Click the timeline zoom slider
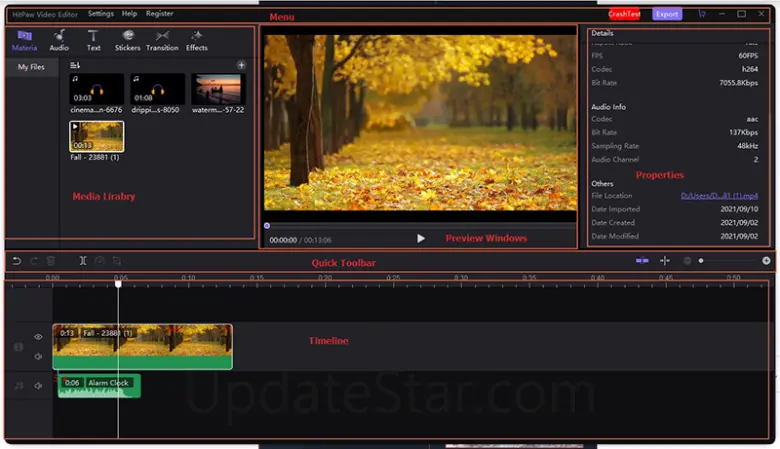This screenshot has height=449, width=780. (x=730, y=260)
